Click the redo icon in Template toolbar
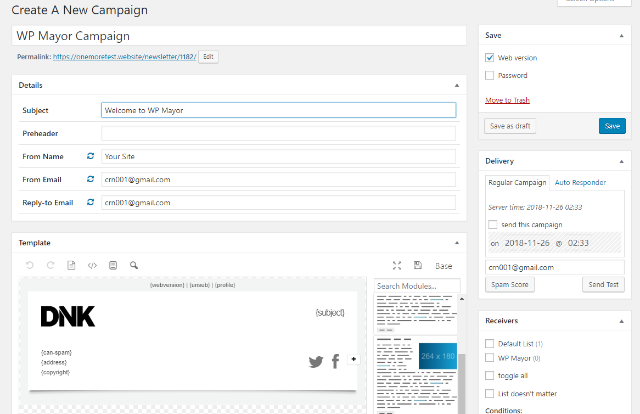Viewport: 640px width, 414px height. (x=50, y=265)
